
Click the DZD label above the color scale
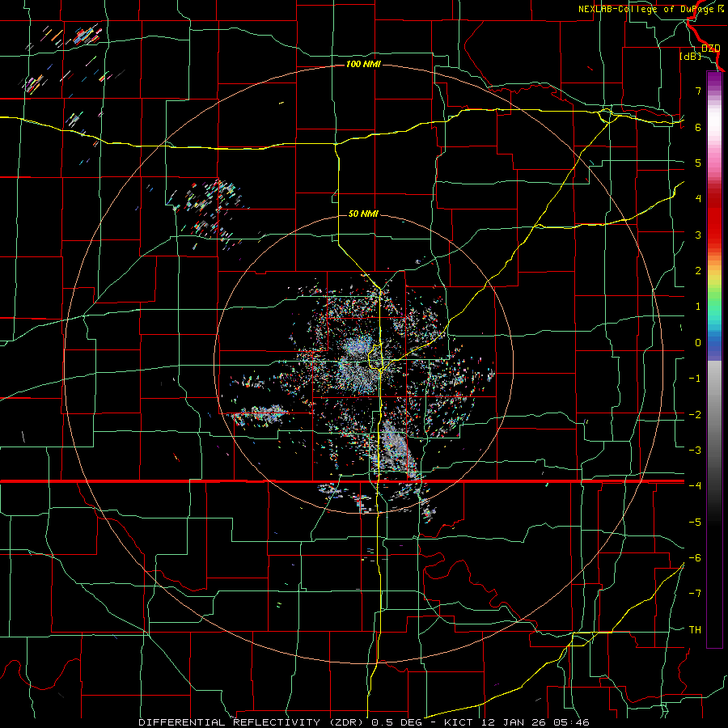(710, 49)
